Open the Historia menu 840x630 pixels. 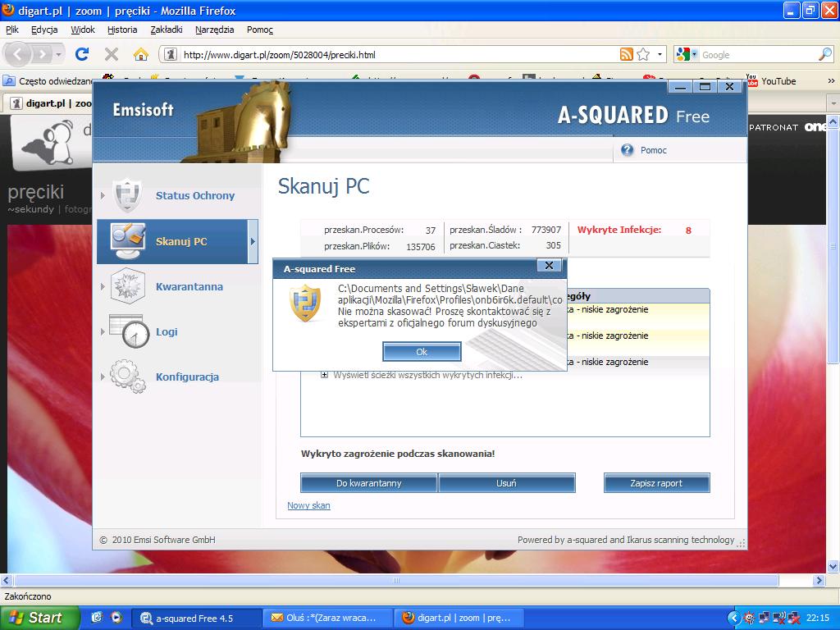[122, 30]
